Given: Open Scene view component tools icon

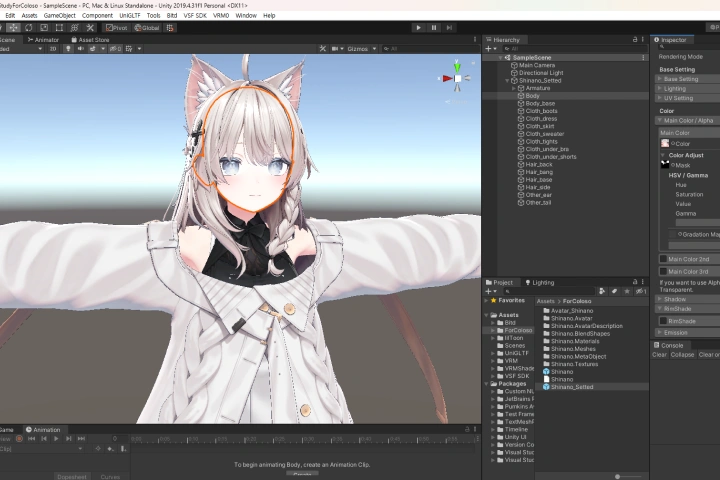Looking at the screenshot, I should coord(323,49).
